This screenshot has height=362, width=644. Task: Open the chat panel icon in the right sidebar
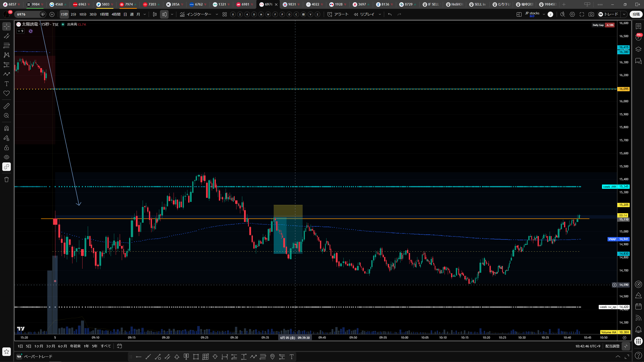tap(638, 61)
